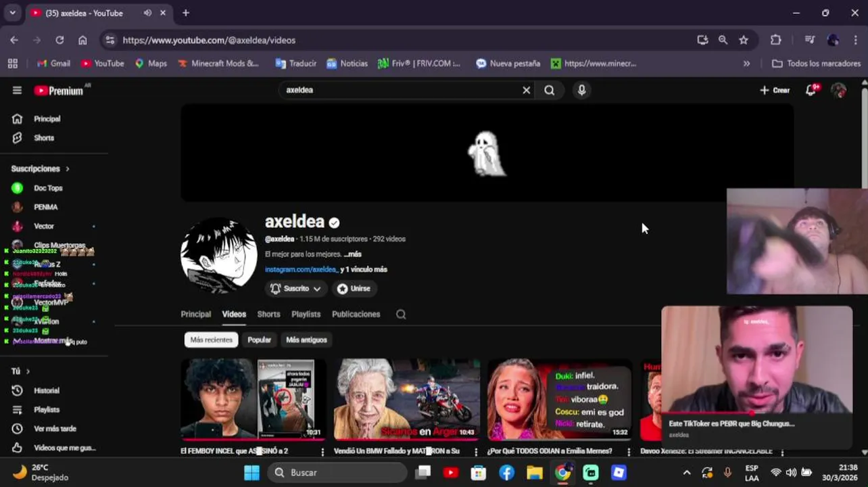Open the YouTube account avatar menu
The width and height of the screenshot is (868, 487).
coord(838,90)
